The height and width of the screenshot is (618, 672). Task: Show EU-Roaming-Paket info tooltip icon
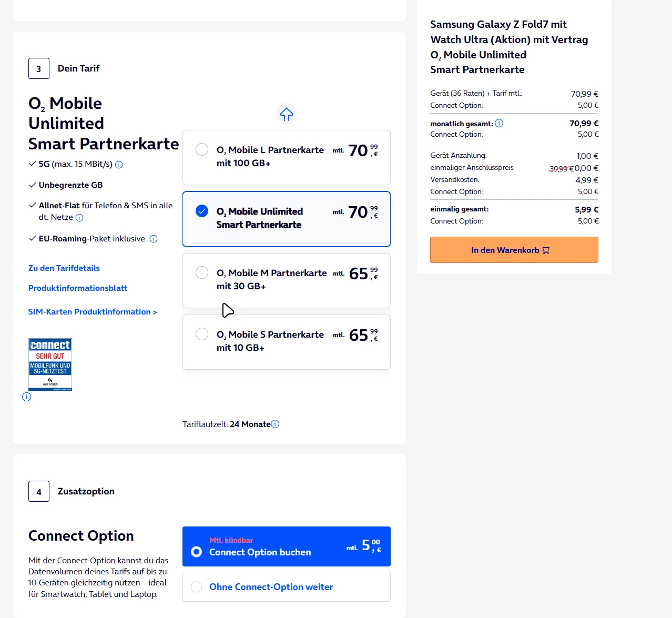154,239
